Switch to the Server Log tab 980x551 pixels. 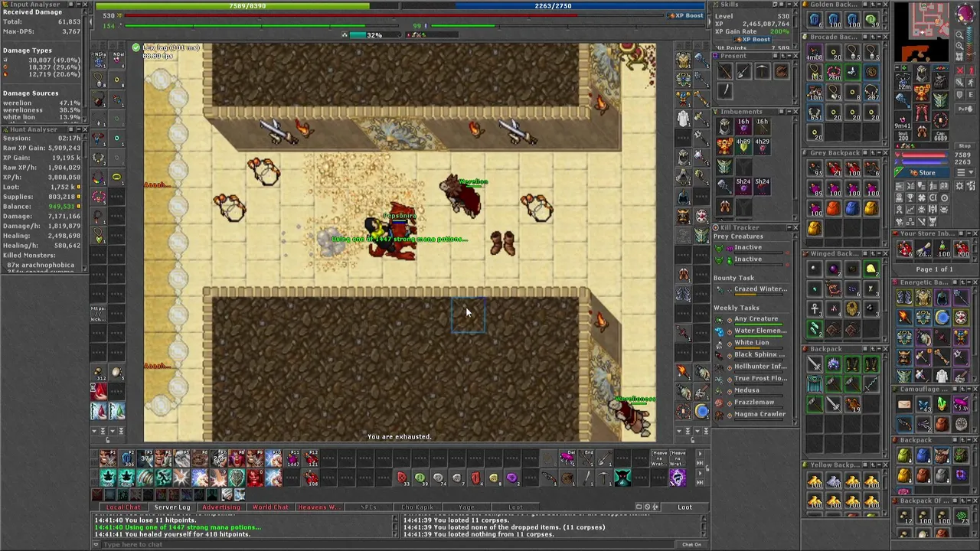pyautogui.click(x=172, y=507)
